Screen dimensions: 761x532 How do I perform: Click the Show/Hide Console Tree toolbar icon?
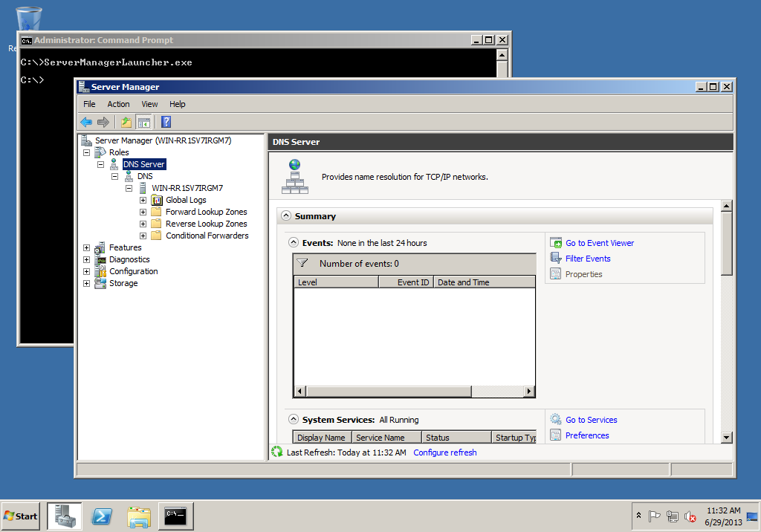pos(143,122)
